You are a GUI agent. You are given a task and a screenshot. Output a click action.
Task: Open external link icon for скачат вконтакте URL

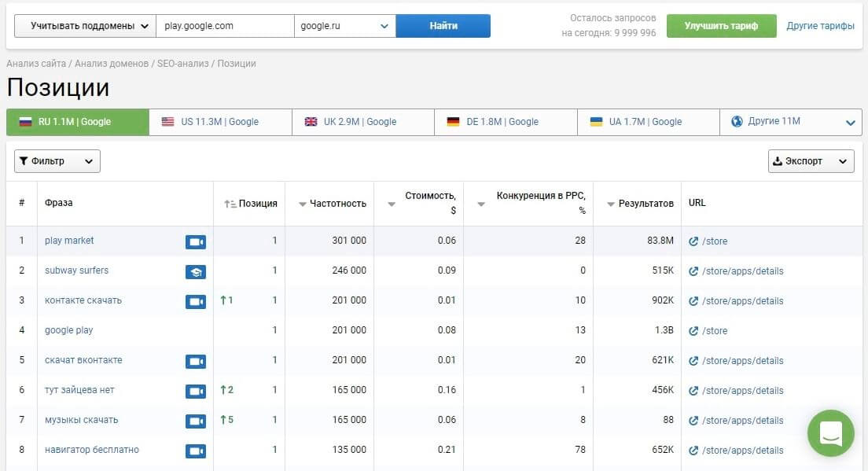693,361
